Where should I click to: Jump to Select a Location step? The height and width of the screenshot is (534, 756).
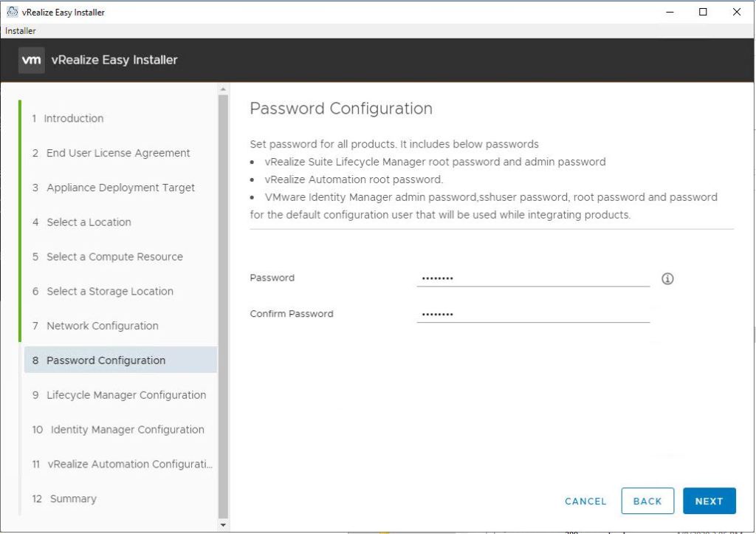click(89, 222)
